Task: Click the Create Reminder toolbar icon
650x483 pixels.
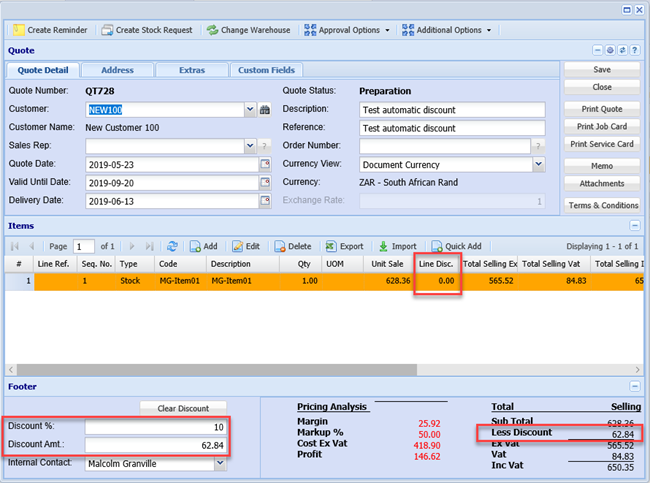Action: 19,30
